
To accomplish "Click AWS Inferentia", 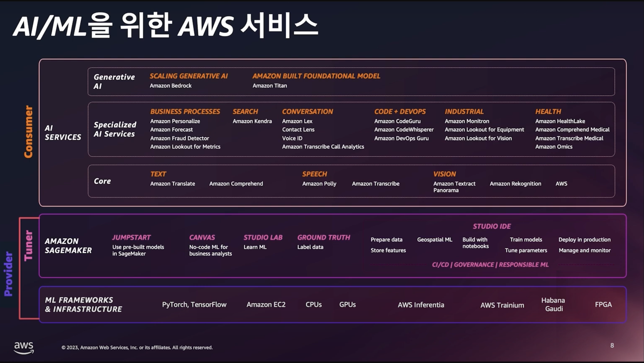I will coord(421,305).
